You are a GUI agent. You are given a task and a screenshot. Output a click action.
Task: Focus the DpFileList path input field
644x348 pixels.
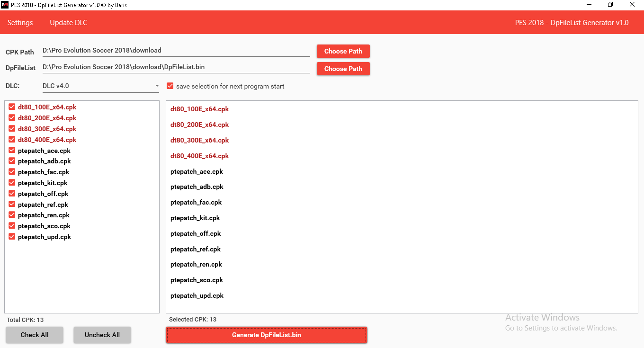176,67
